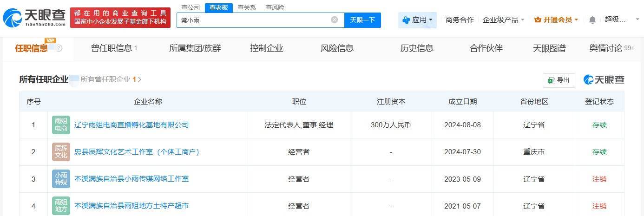
Task: Click the 所有任职企业 heading
Action: click(44, 79)
